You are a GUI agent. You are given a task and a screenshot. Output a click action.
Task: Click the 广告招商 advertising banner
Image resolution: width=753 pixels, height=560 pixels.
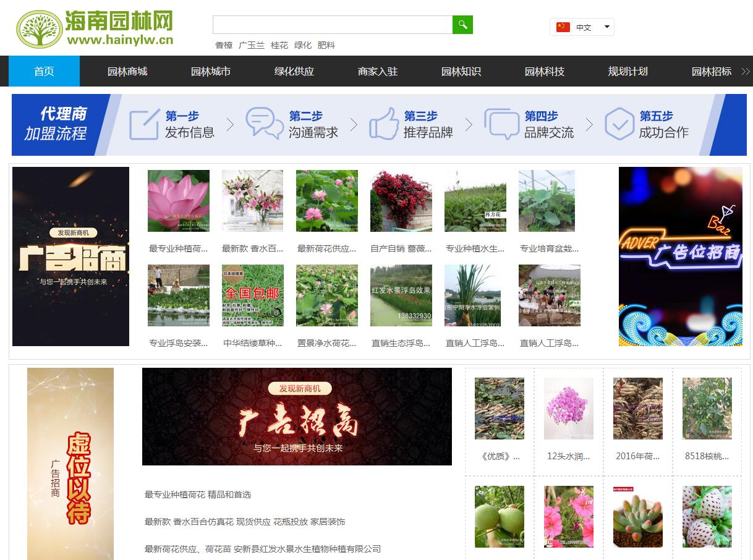coord(70,256)
